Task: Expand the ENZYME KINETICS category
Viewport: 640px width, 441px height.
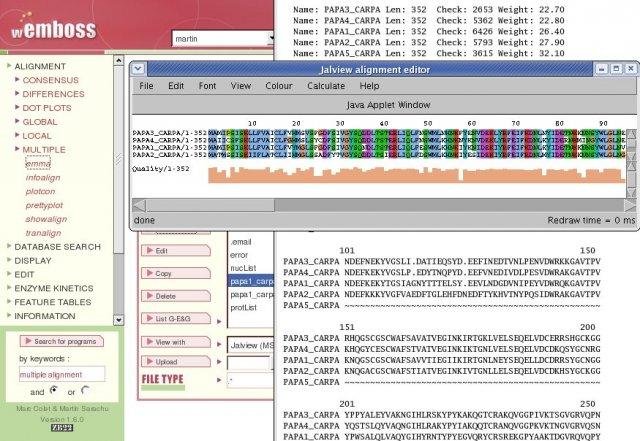Action: (x=9, y=288)
